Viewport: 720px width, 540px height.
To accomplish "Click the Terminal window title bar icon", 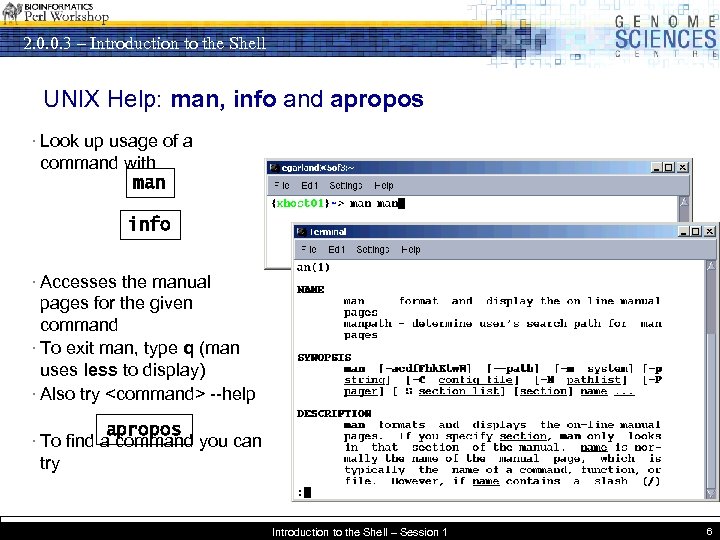I will click(302, 231).
